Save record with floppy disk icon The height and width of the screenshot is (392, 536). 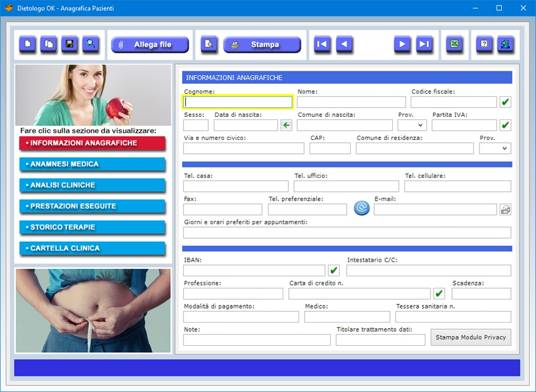coord(69,44)
